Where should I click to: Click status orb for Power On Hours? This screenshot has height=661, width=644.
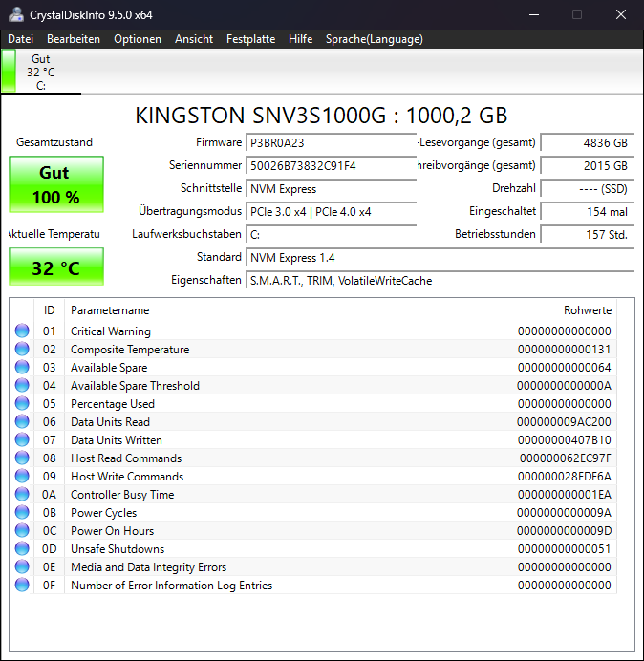point(22,530)
